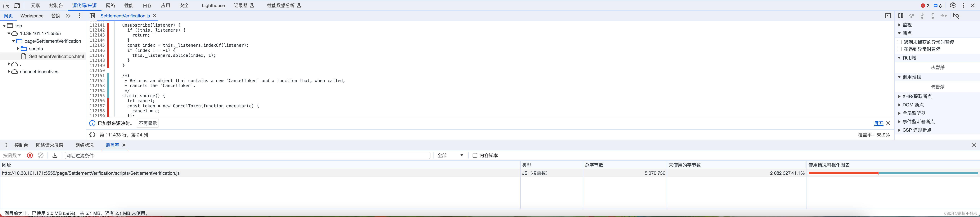Switch to the 网络 tab
The image size is (980, 217).
[x=110, y=5]
